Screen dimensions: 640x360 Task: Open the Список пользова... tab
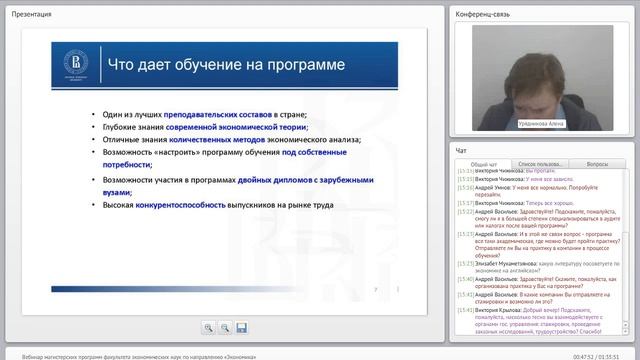coord(540,164)
